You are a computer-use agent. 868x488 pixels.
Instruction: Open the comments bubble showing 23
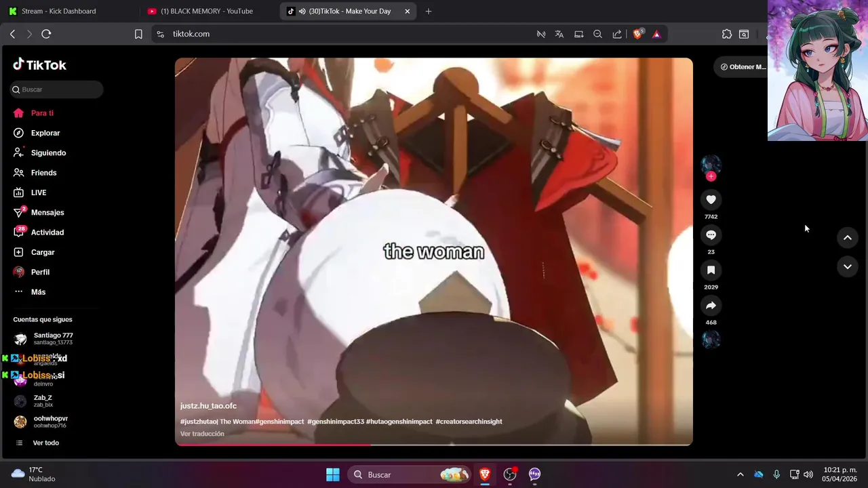pyautogui.click(x=711, y=235)
